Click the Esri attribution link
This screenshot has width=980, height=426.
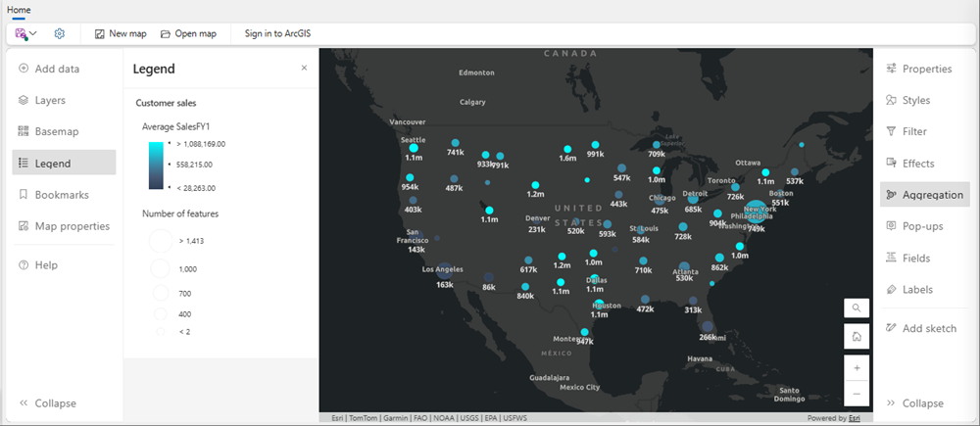click(855, 418)
